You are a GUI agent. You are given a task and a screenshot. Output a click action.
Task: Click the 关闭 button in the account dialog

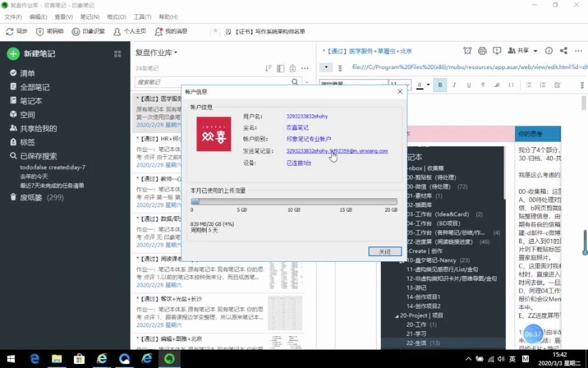click(x=384, y=252)
